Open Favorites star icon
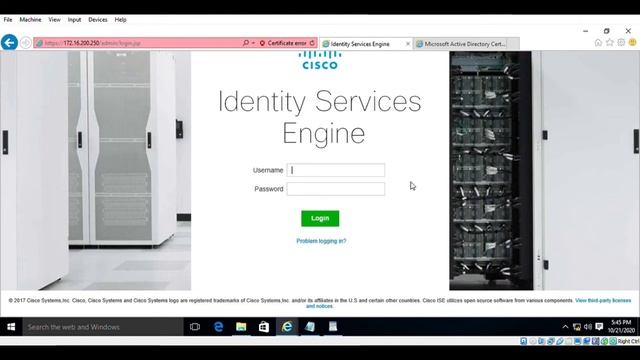The image size is (640, 360). point(609,42)
